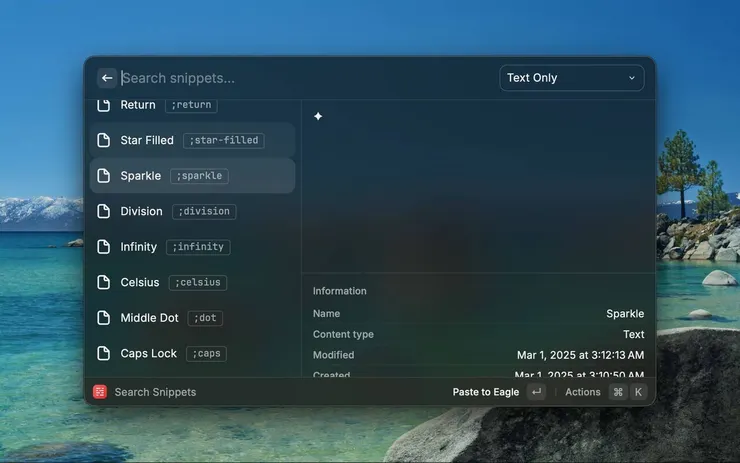The width and height of the screenshot is (740, 463).
Task: Click the ;star-filled keyword tag
Action: (224, 140)
